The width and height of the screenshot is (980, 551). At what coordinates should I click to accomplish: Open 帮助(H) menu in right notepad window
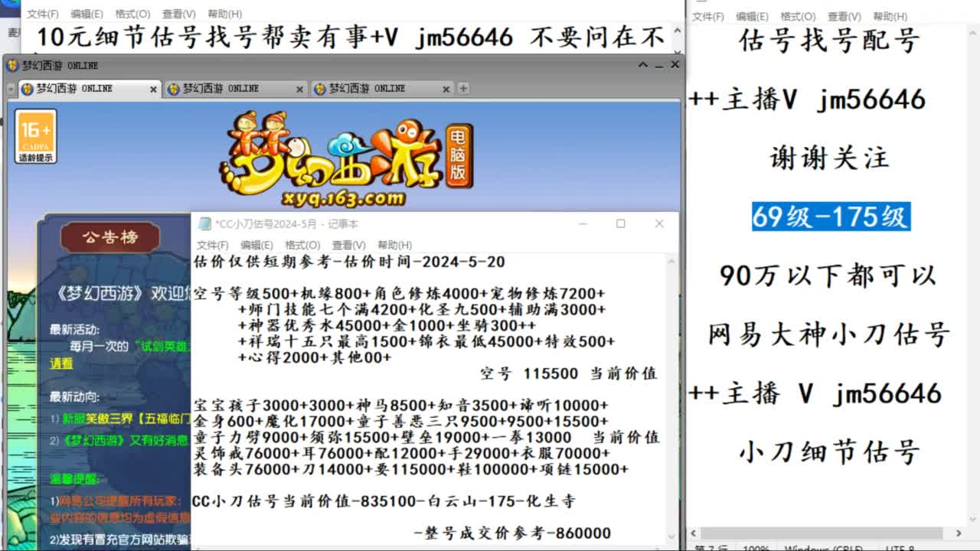pos(890,16)
